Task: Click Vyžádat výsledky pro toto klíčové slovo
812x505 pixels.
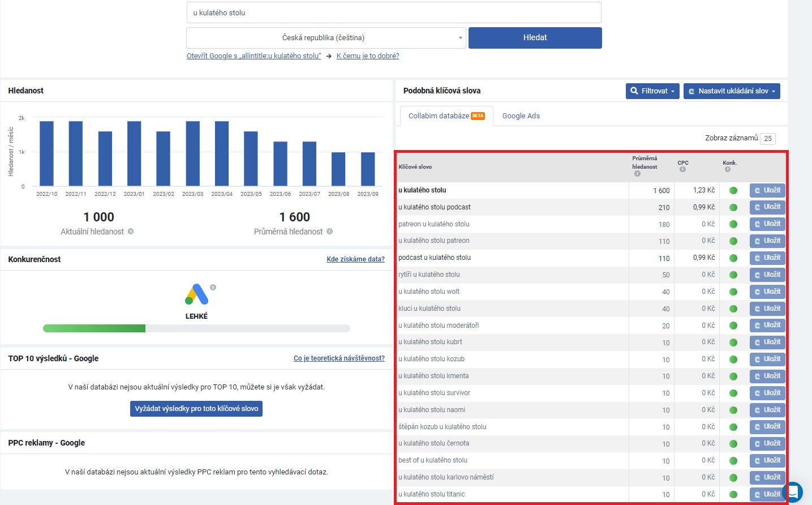Action: tap(196, 409)
